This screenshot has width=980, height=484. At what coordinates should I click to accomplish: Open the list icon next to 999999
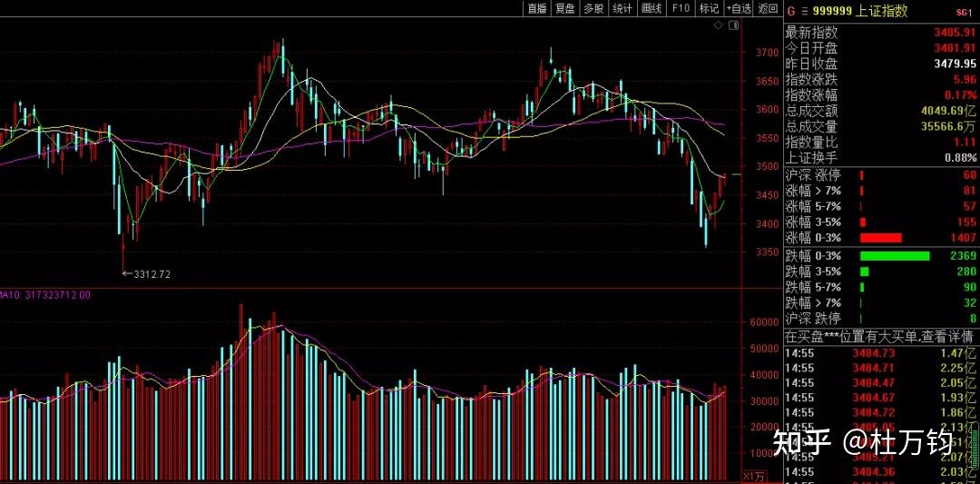tap(803, 11)
